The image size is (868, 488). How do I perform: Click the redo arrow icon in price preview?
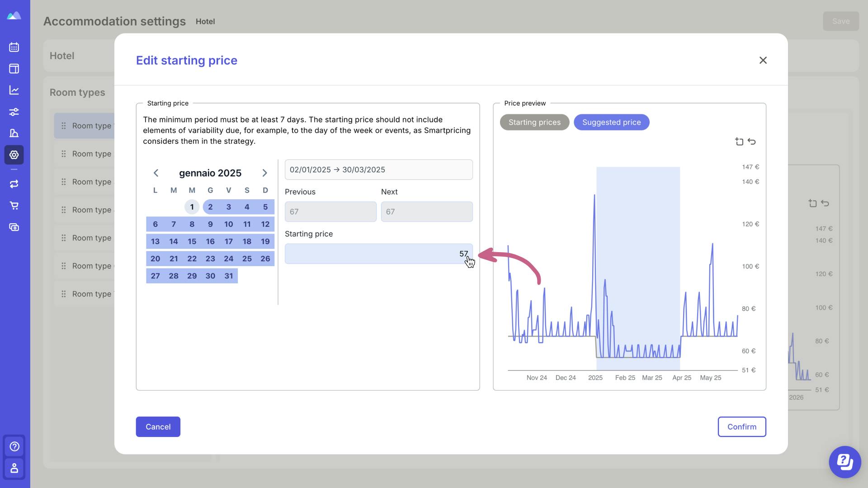pyautogui.click(x=752, y=141)
